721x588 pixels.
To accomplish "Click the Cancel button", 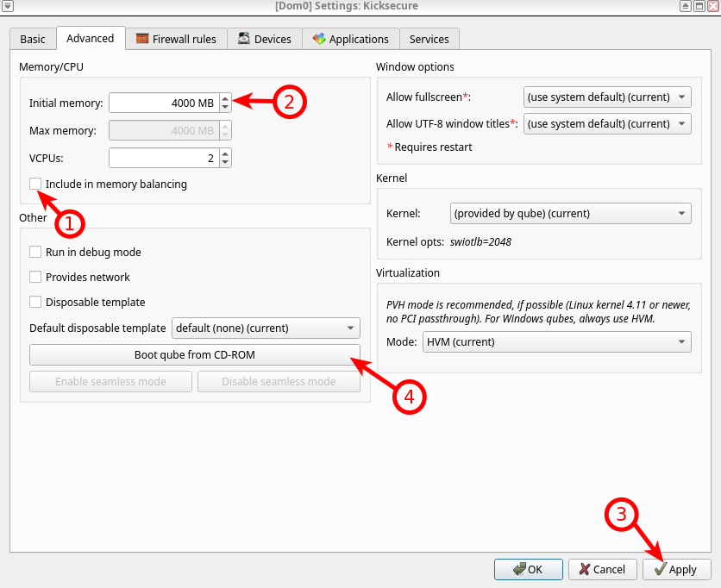I will [x=602, y=570].
